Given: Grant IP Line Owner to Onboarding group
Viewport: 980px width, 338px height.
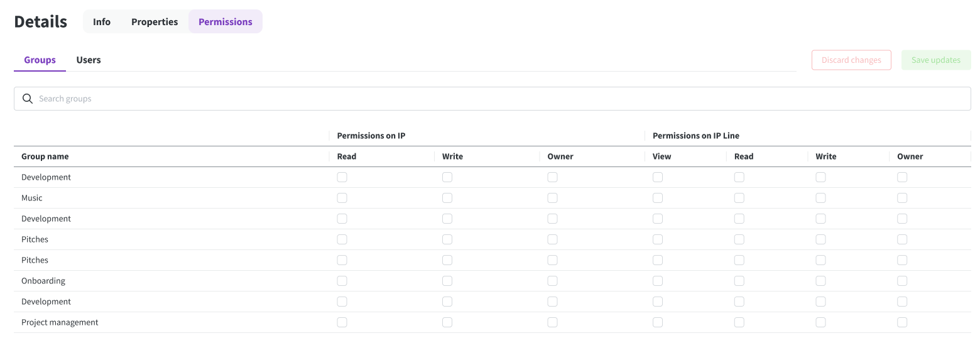Looking at the screenshot, I should pos(902,281).
